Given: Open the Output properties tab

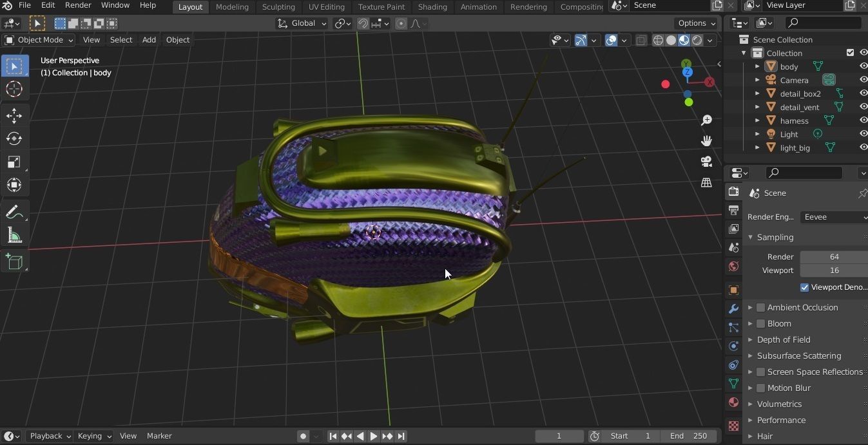Looking at the screenshot, I should click(733, 210).
